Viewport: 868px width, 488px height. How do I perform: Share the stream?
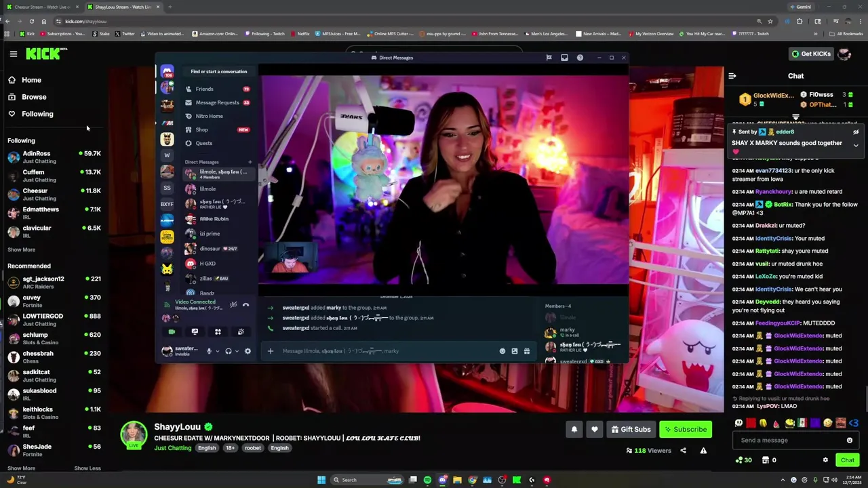click(683, 451)
